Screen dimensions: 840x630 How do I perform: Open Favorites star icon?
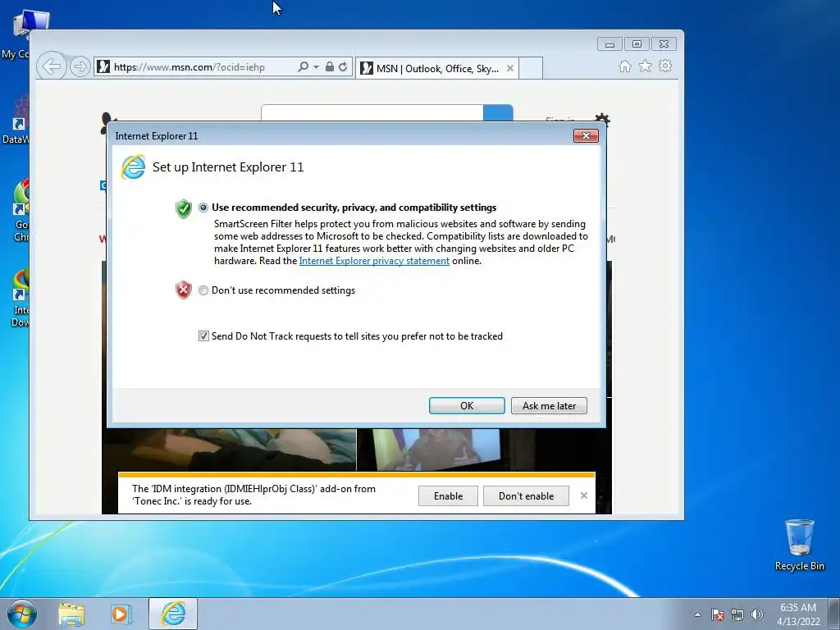pyautogui.click(x=645, y=66)
